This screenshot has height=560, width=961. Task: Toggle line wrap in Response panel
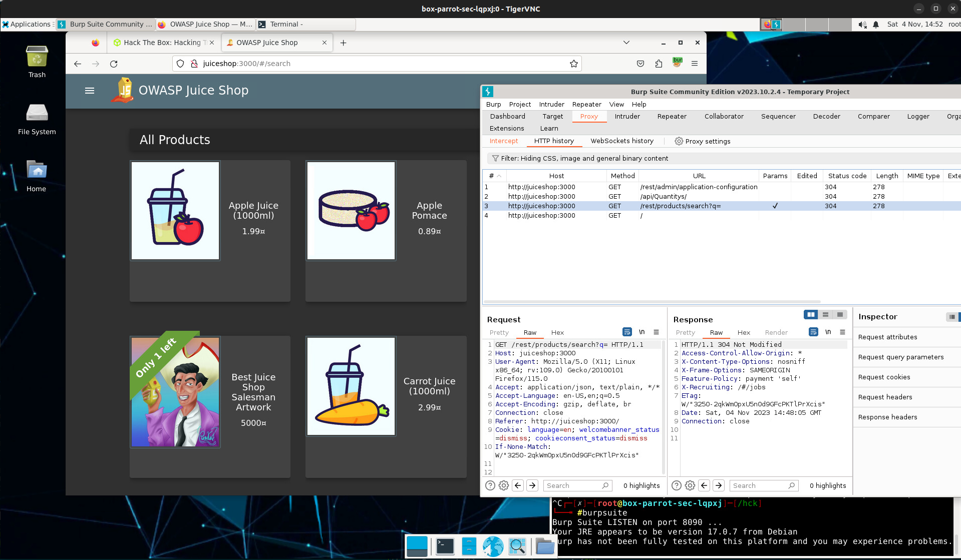click(813, 332)
